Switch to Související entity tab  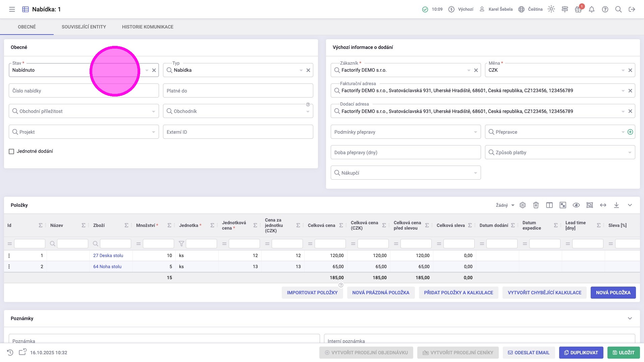tap(84, 27)
